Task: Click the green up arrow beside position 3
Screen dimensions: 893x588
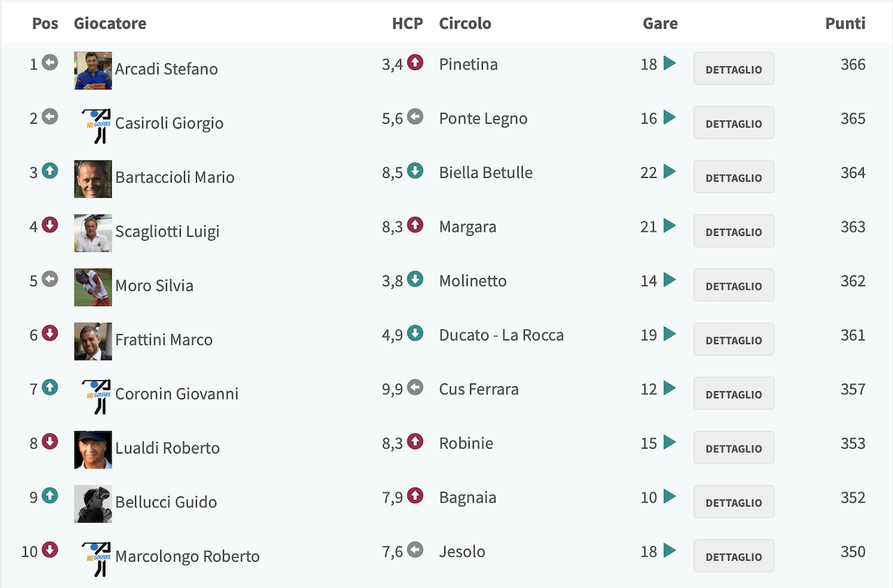Action: click(50, 171)
